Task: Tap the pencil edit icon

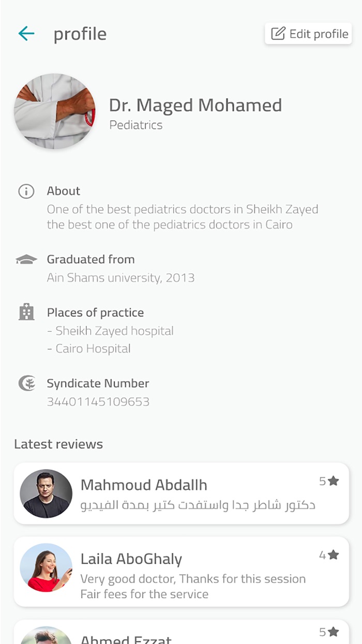Action: pyautogui.click(x=278, y=34)
